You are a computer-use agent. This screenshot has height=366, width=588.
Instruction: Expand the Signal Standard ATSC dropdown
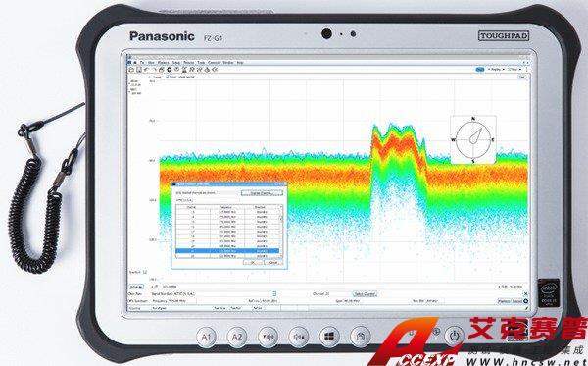pyautogui.click(x=274, y=294)
